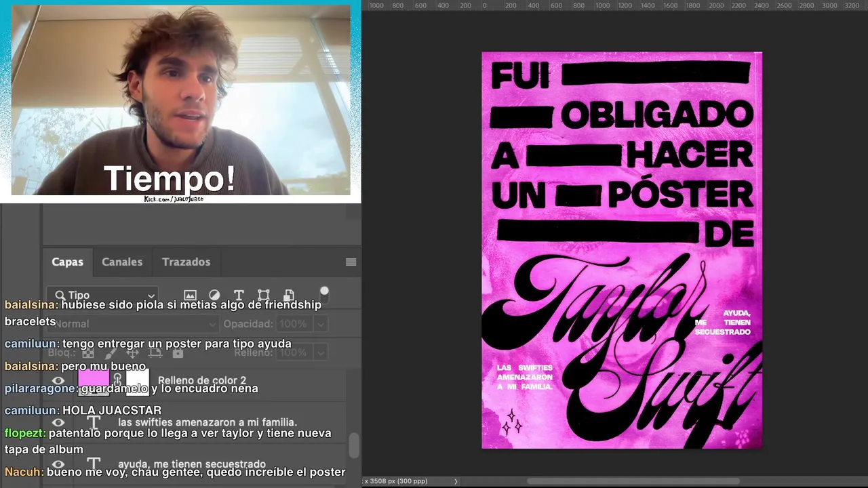The width and height of the screenshot is (868, 488).
Task: Expand the Tipo layer filter dropdown
Action: click(103, 295)
